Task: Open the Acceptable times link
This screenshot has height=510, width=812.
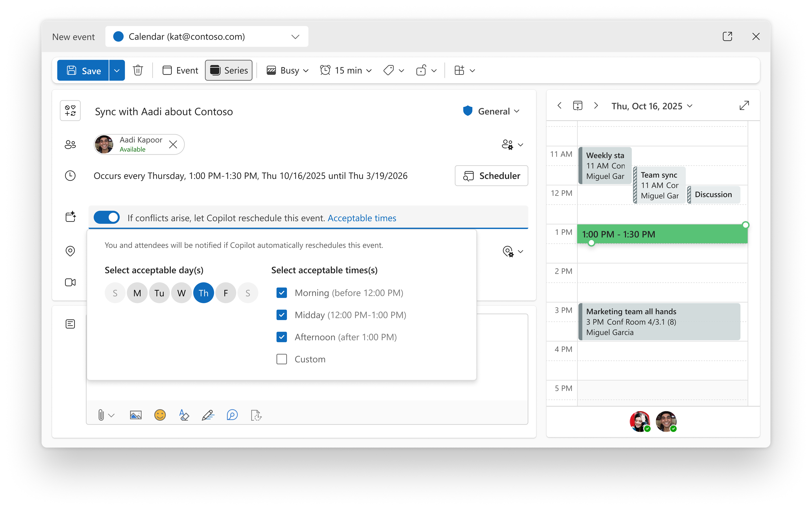Action: (x=362, y=218)
